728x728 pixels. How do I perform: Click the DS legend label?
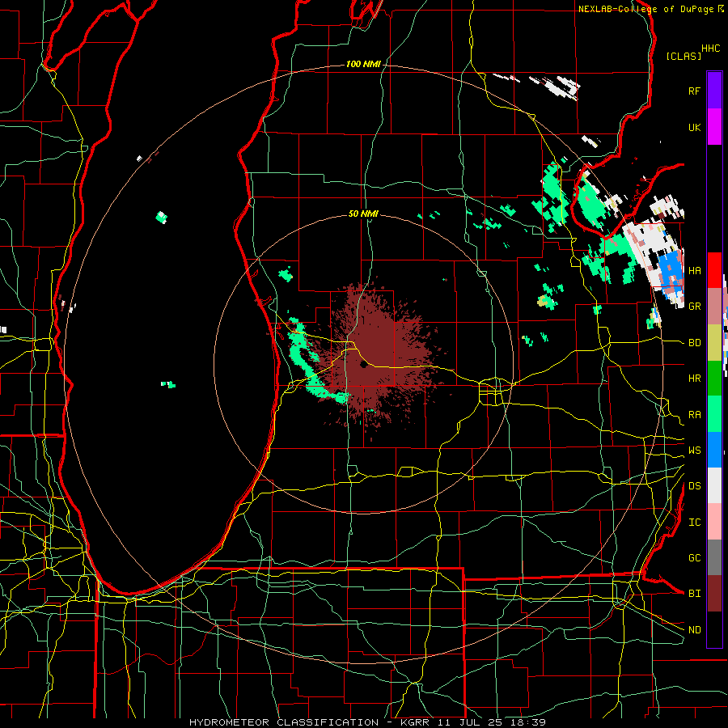tap(694, 486)
